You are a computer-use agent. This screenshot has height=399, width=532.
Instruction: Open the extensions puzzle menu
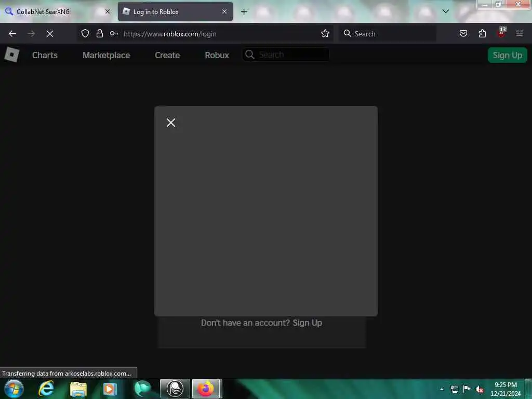(x=482, y=33)
